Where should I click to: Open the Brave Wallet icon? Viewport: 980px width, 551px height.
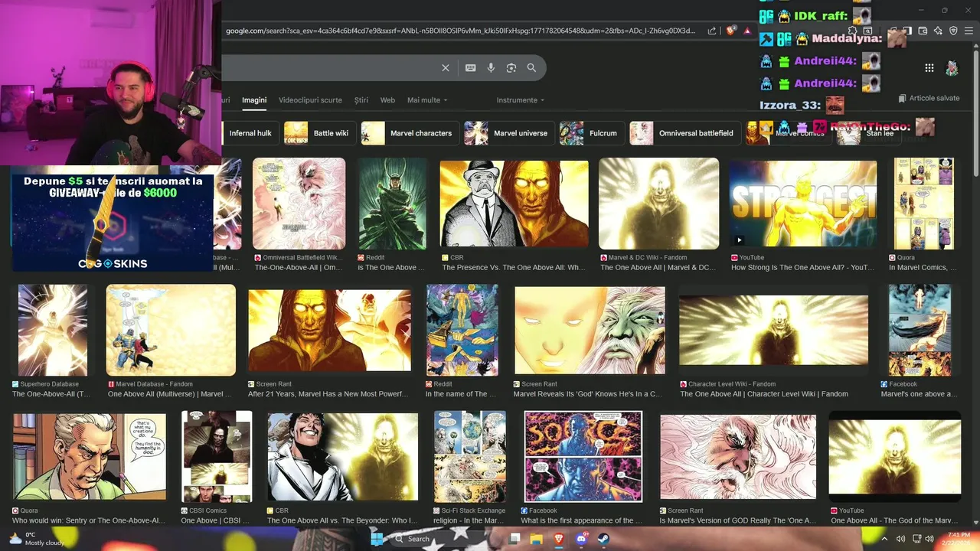click(x=923, y=31)
